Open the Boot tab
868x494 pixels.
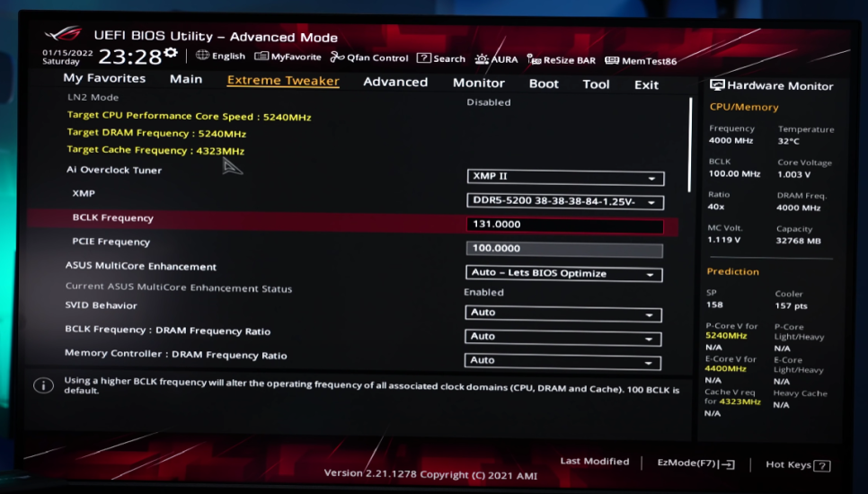pos(544,84)
